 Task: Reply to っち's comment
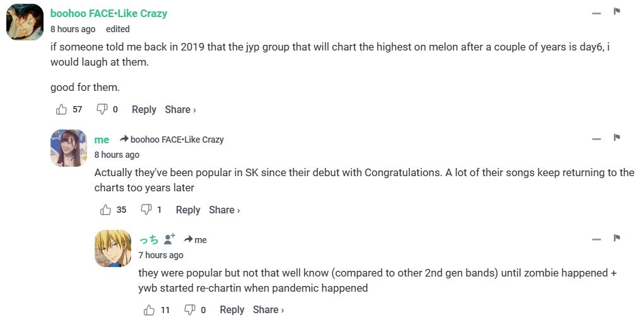point(231,309)
